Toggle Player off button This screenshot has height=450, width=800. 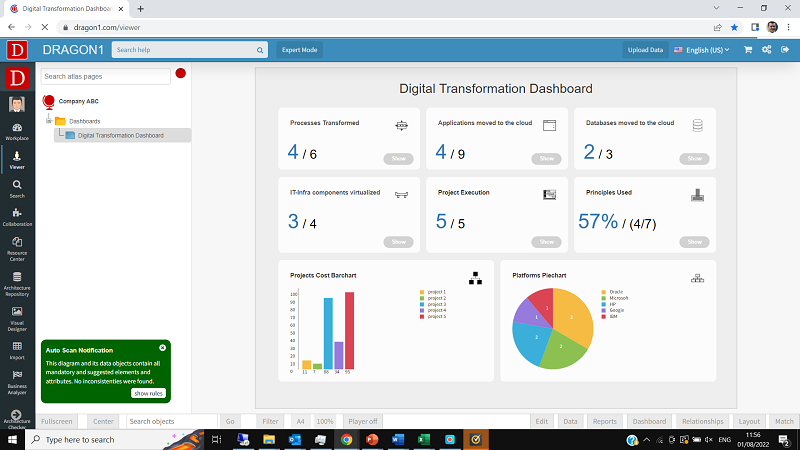coord(361,422)
